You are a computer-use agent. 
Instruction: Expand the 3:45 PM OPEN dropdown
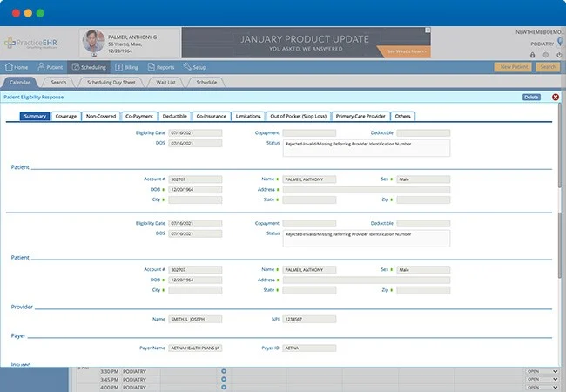542,380
